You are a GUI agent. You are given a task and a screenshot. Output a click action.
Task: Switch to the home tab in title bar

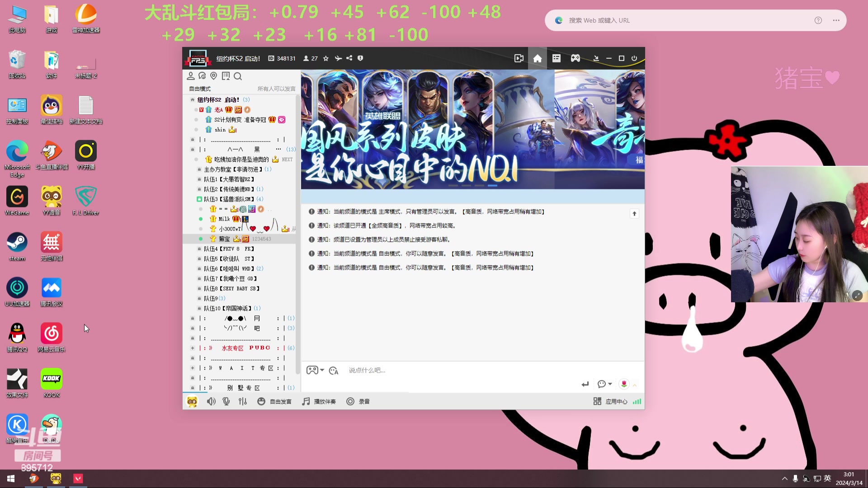pos(537,58)
